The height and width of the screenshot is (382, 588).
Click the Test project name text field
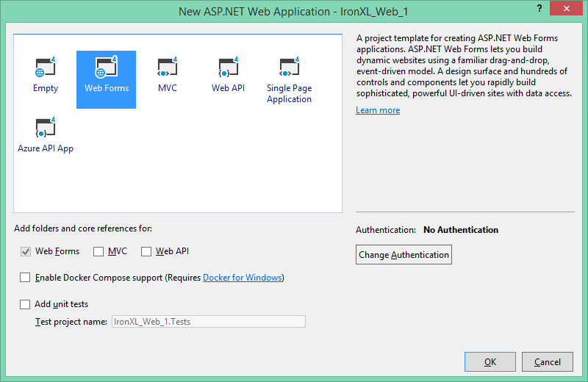[x=208, y=322]
